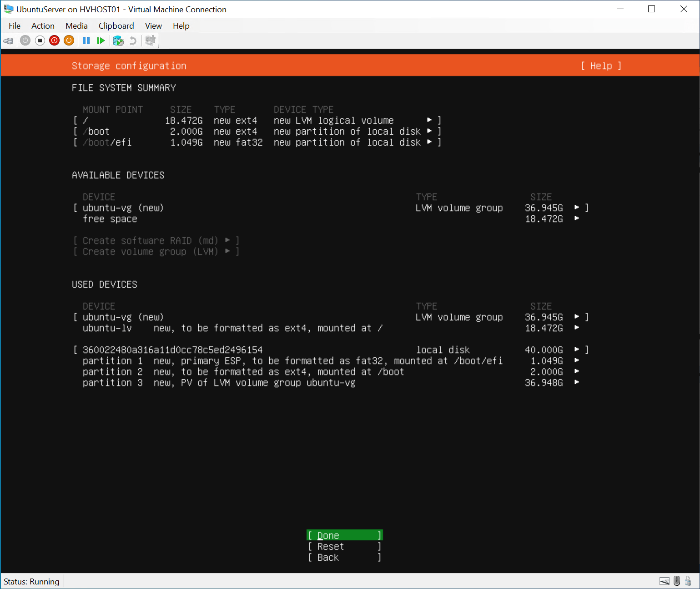The width and height of the screenshot is (700, 589).
Task: Open the partition 1 row arrow
Action: coord(577,361)
